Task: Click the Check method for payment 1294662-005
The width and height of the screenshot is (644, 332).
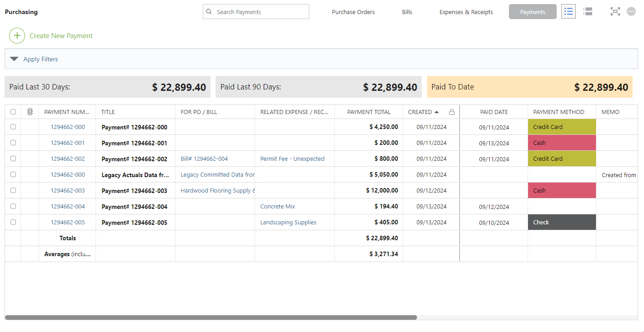Action: pos(562,223)
